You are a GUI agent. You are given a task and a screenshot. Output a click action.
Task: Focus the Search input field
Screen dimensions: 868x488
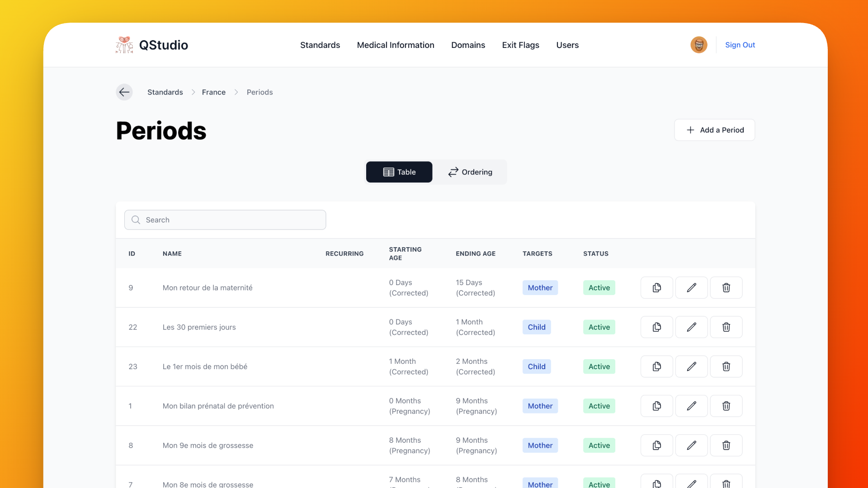pos(225,220)
